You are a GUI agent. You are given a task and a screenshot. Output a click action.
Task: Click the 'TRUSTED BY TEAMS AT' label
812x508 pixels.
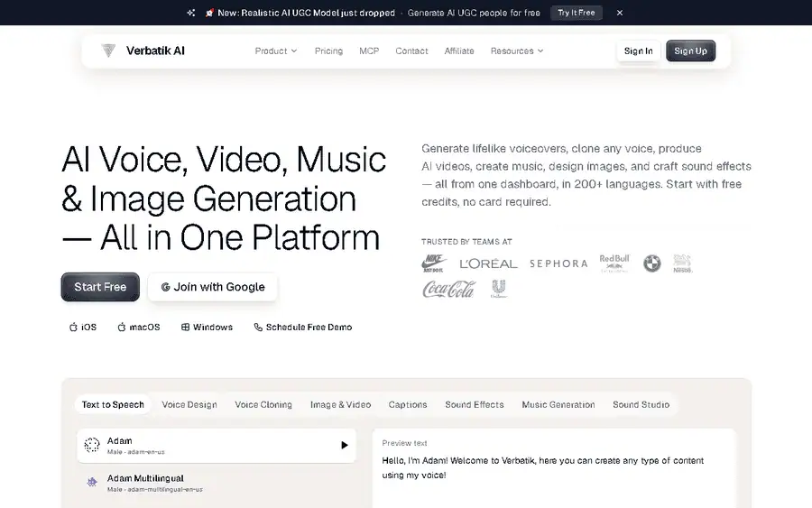click(x=466, y=242)
